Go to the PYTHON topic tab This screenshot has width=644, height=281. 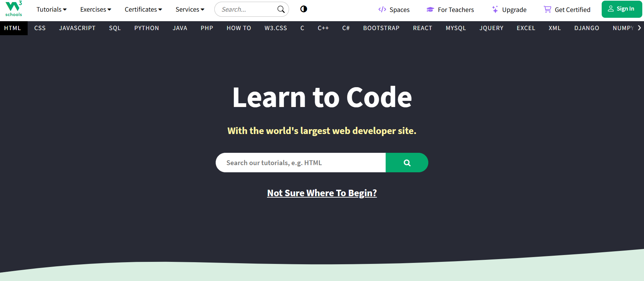(147, 28)
